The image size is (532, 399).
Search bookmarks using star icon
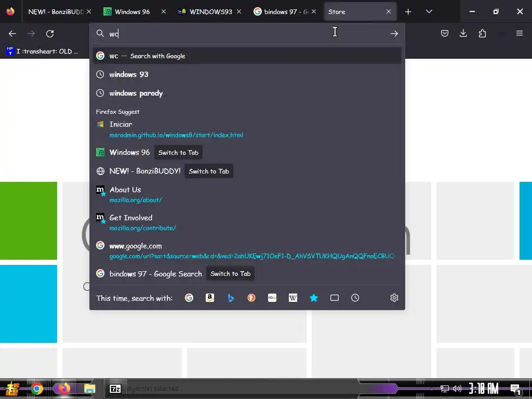(x=313, y=298)
